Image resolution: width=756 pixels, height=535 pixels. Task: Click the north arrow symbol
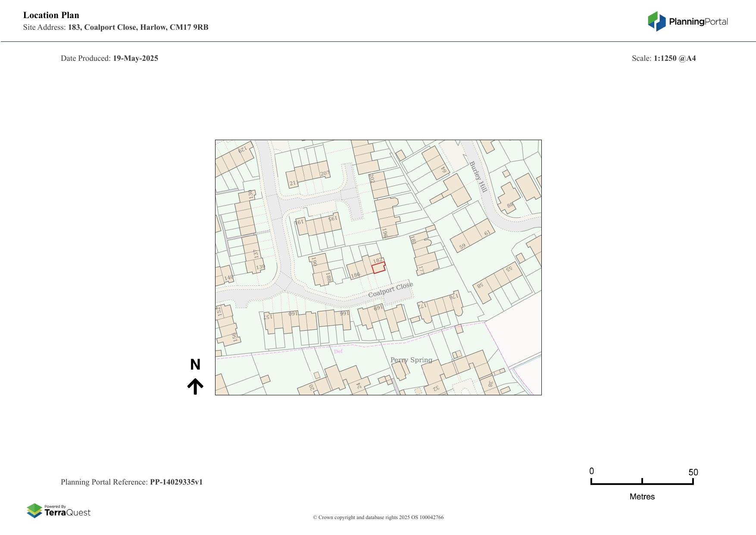pyautogui.click(x=195, y=386)
